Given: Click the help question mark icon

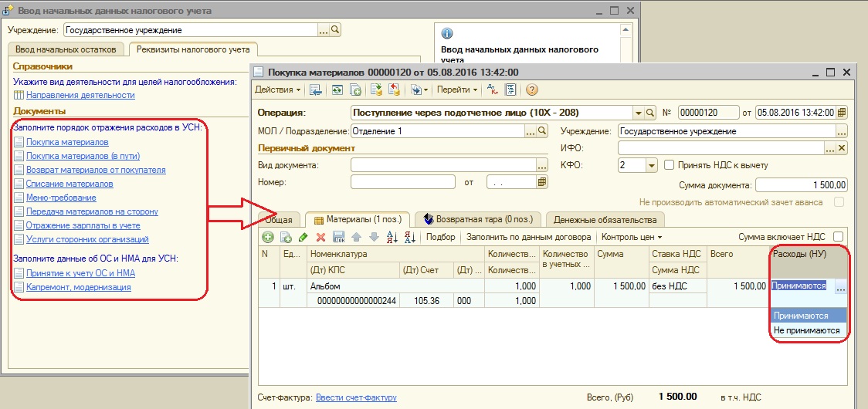Looking at the screenshot, I should [531, 90].
